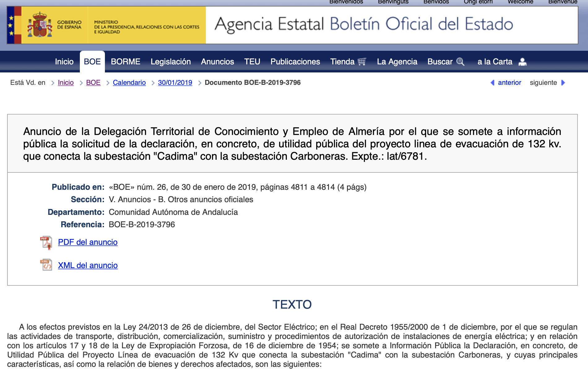Open XML del anuncio link

[88, 265]
